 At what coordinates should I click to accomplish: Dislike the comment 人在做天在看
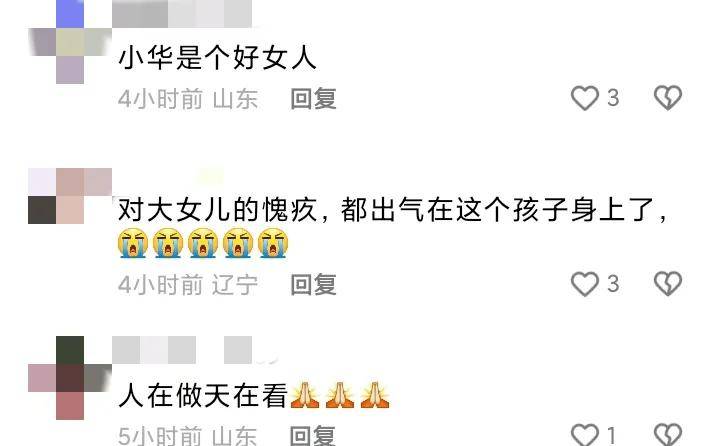pos(668,435)
